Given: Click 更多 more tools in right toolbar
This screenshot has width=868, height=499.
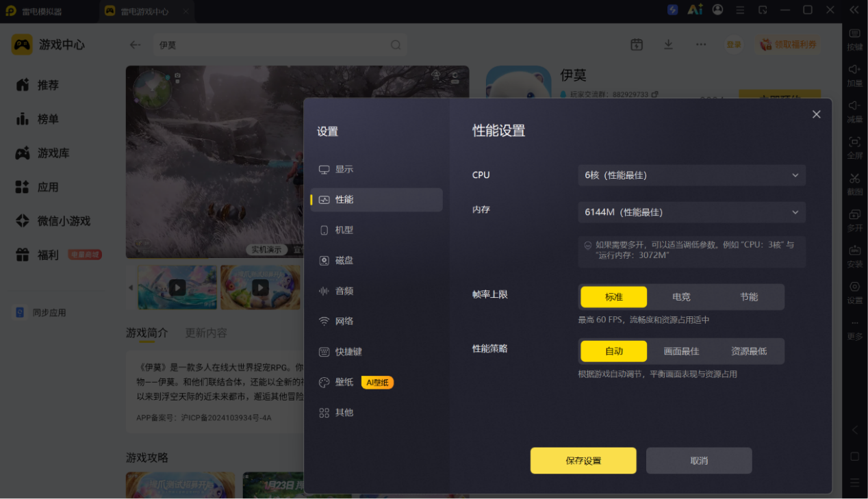Looking at the screenshot, I should pos(855,329).
